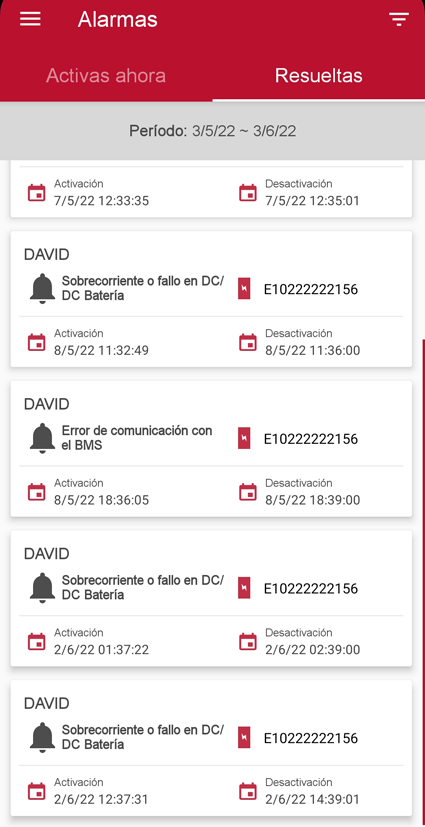
Task: Select the Resueltas tab
Action: tap(318, 75)
